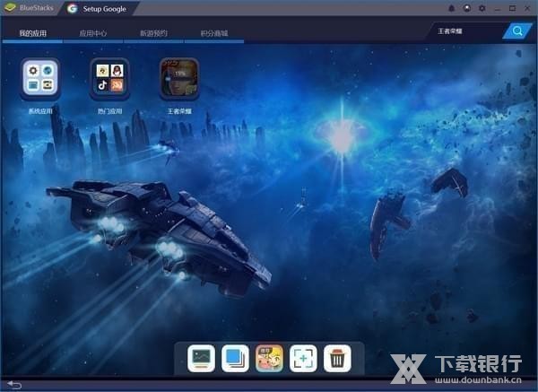
Task: Open the 积分商城 tab
Action: tap(213, 33)
